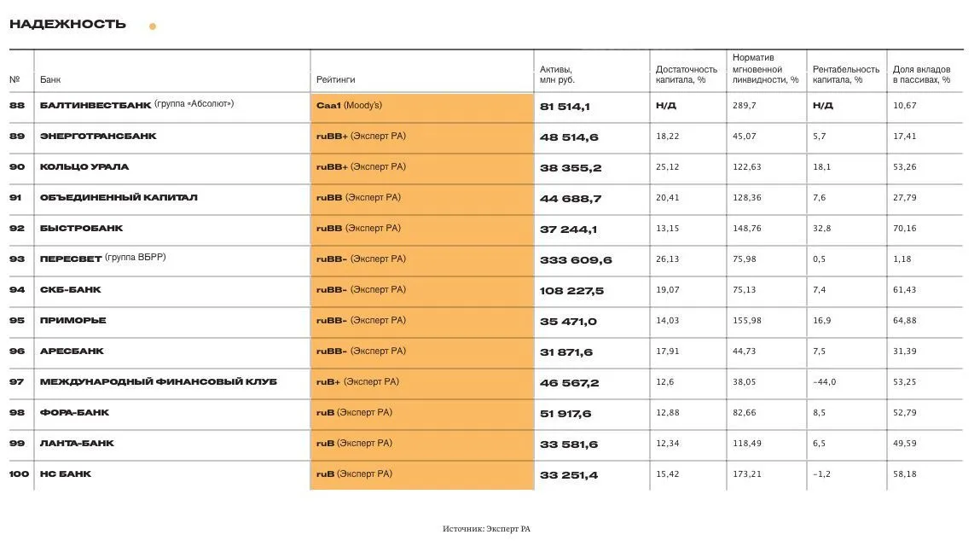Click the Банк column header

coord(50,79)
